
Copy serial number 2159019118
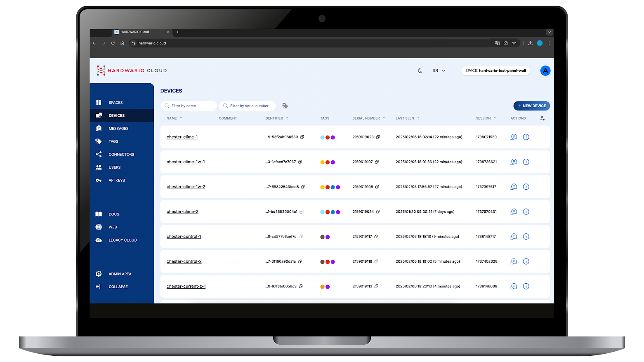click(x=376, y=261)
